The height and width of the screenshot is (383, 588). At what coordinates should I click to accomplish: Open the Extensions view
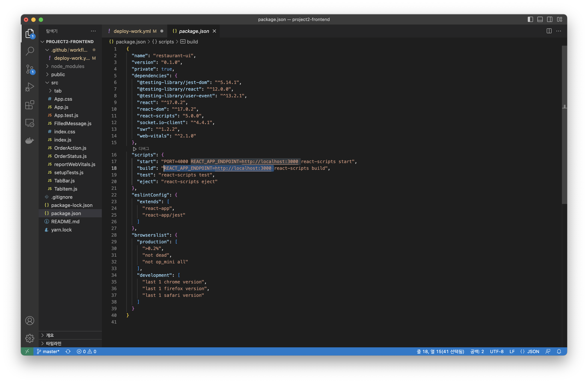click(30, 105)
